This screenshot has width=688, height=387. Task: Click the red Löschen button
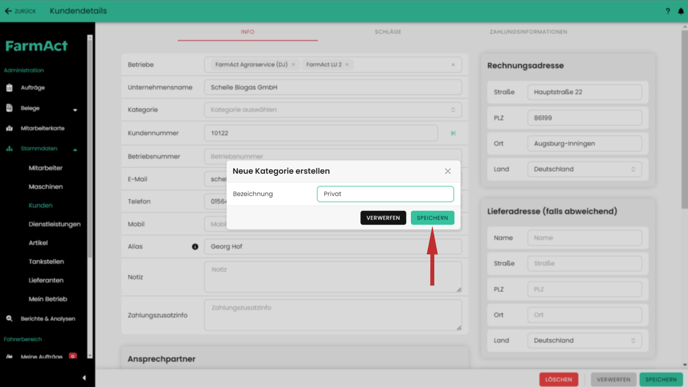[x=559, y=380]
